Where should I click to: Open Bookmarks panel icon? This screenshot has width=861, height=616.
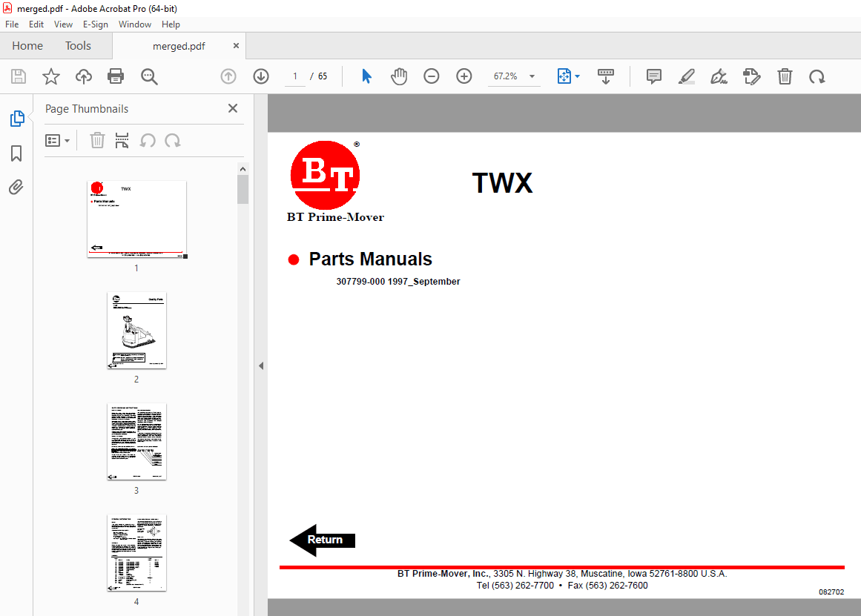(16, 153)
